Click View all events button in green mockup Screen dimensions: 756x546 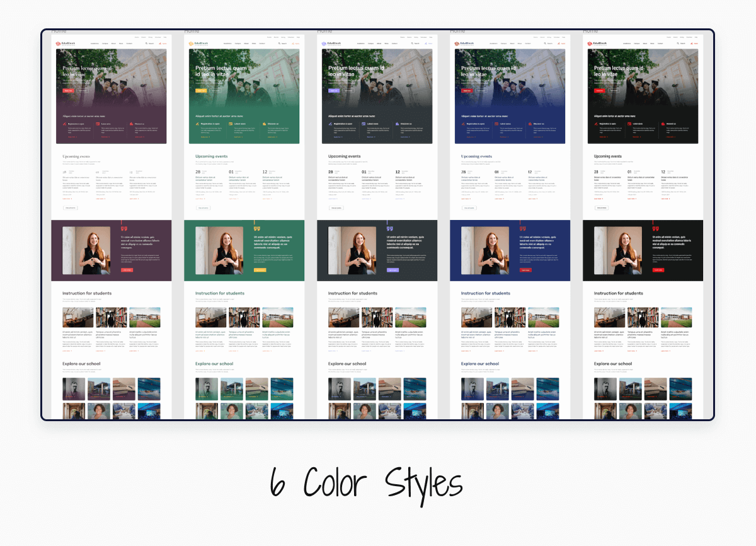click(203, 207)
